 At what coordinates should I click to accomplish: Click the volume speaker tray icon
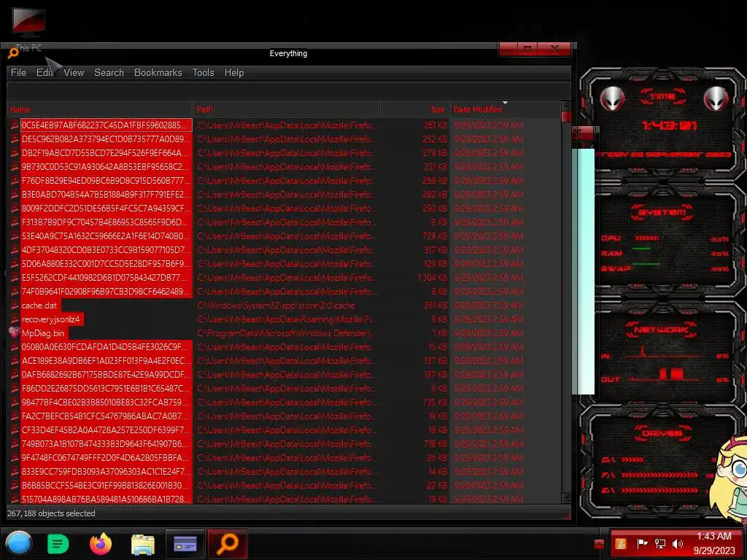[x=678, y=544]
